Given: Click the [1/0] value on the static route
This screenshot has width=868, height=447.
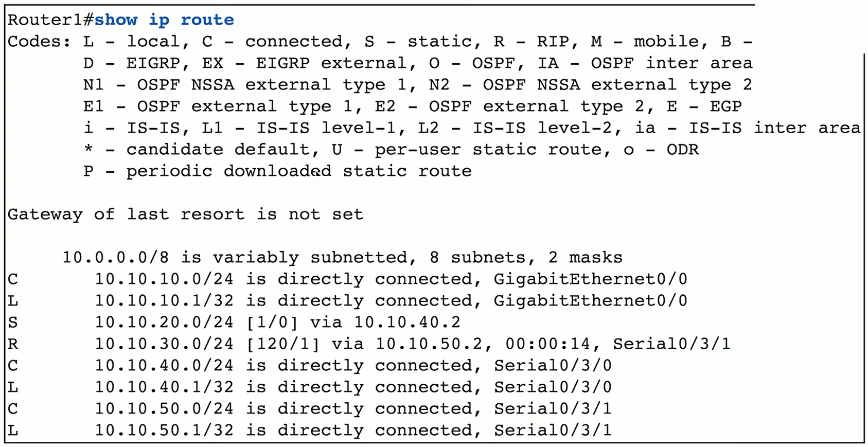Looking at the screenshot, I should coord(272,322).
